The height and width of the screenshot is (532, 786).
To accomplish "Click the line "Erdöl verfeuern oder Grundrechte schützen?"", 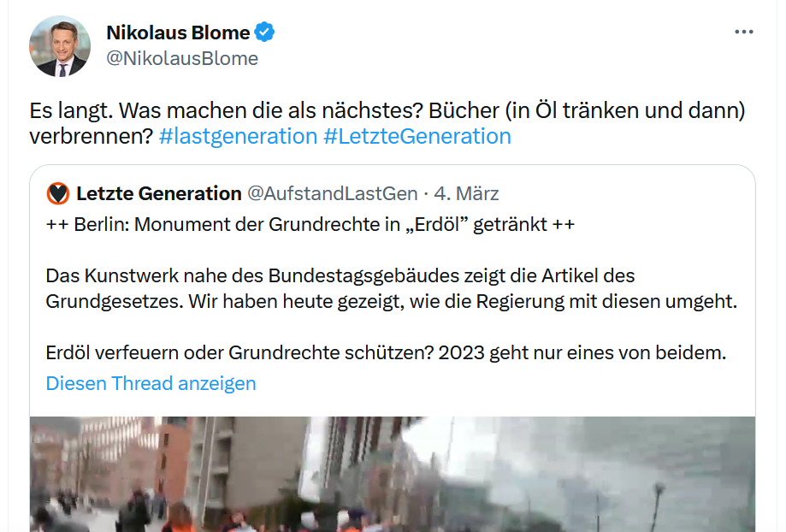I will click(x=385, y=352).
